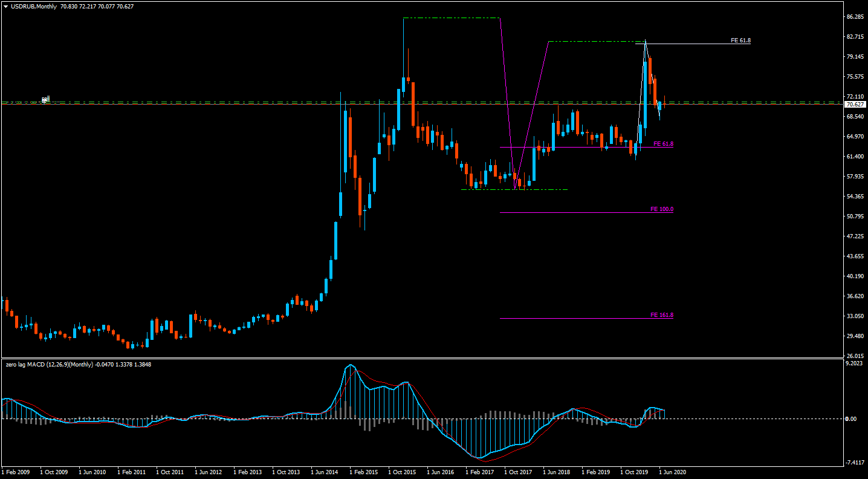868x479 pixels.
Task: Click the 1 Feb 2009 date label
Action: 16,472
